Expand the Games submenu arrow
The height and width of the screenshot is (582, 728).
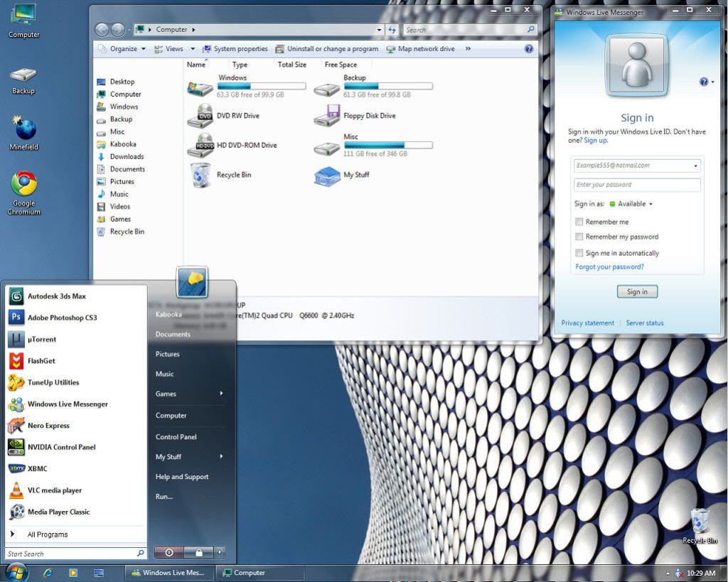(x=222, y=393)
